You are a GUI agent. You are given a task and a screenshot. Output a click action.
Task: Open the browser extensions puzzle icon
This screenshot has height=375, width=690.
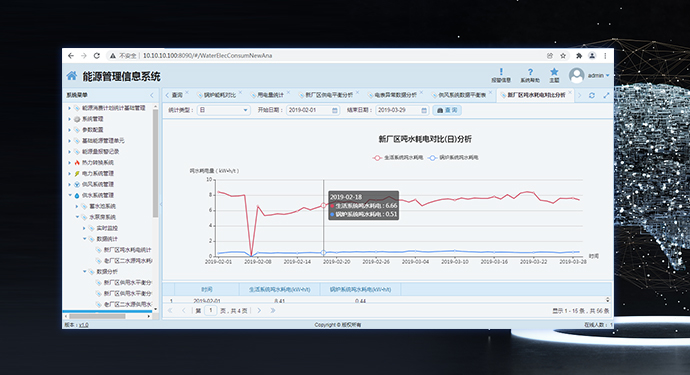click(x=579, y=56)
